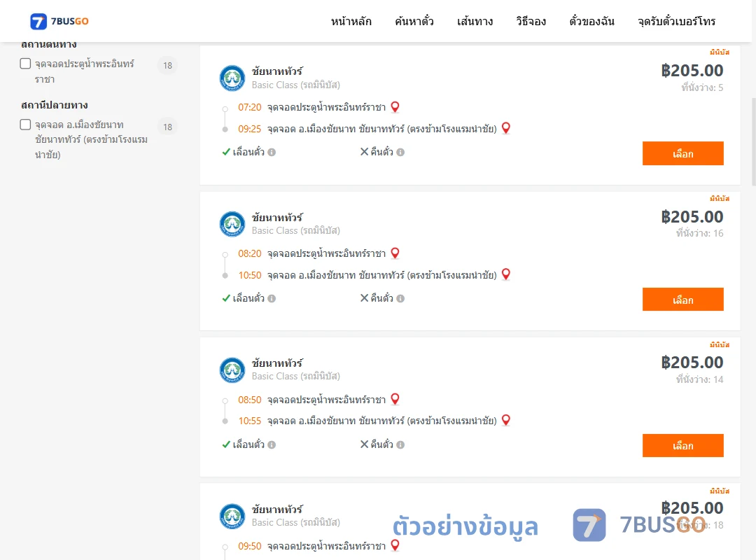
Task: Click the page vertical scrollbar
Action: tap(754, 142)
